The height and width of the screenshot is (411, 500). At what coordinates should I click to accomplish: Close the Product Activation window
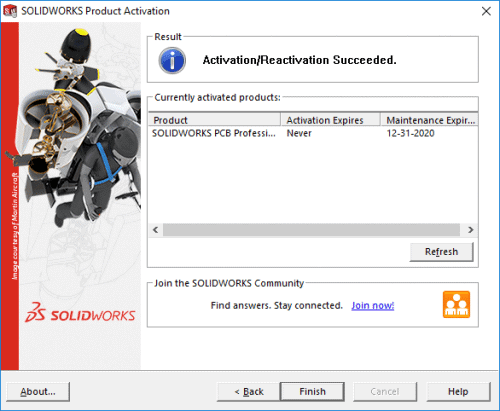(x=486, y=11)
